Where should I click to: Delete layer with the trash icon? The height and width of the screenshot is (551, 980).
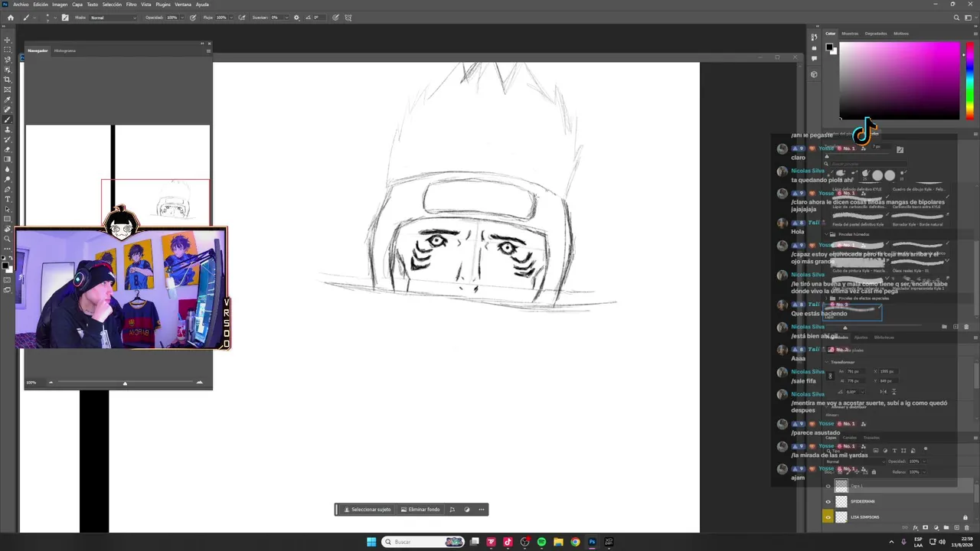point(966,527)
